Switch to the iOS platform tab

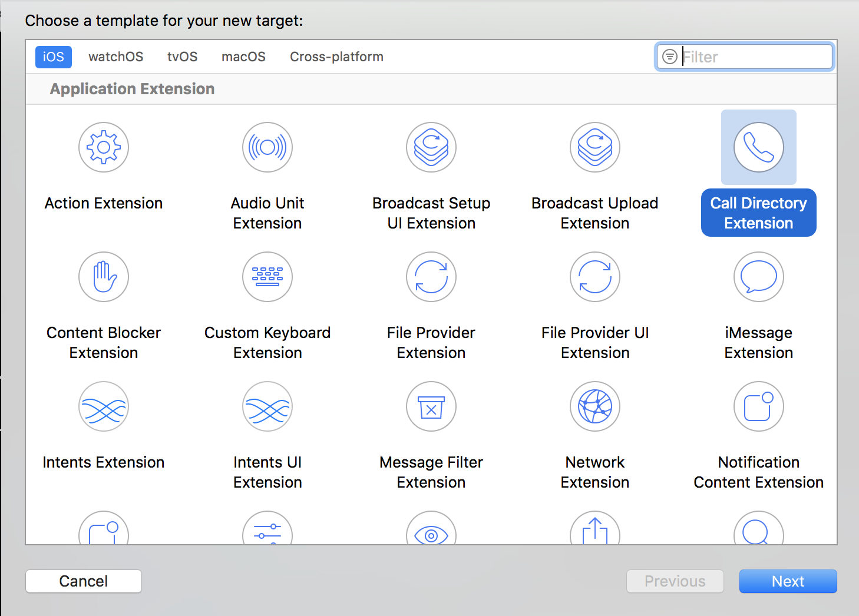click(x=54, y=57)
